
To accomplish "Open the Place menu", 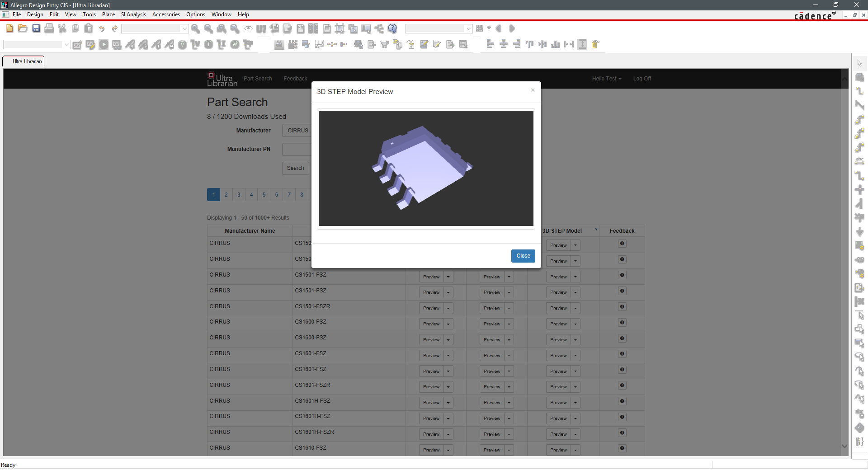I will point(108,14).
